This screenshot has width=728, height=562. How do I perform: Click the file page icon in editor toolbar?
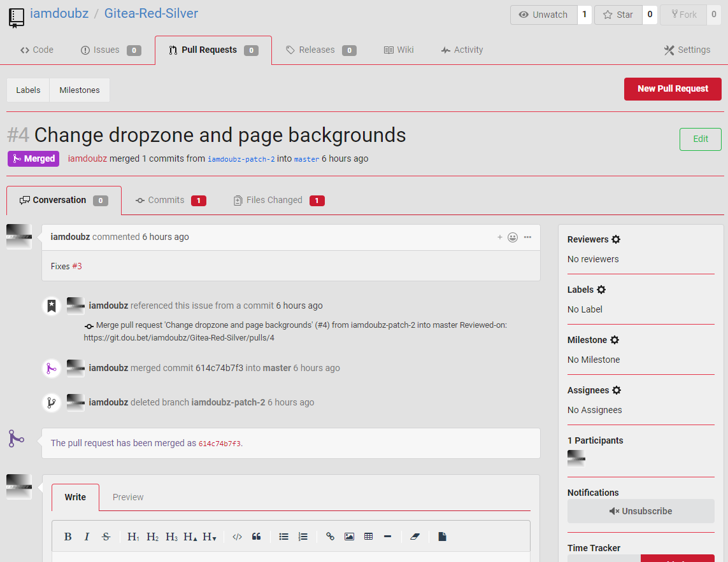pyautogui.click(x=442, y=537)
